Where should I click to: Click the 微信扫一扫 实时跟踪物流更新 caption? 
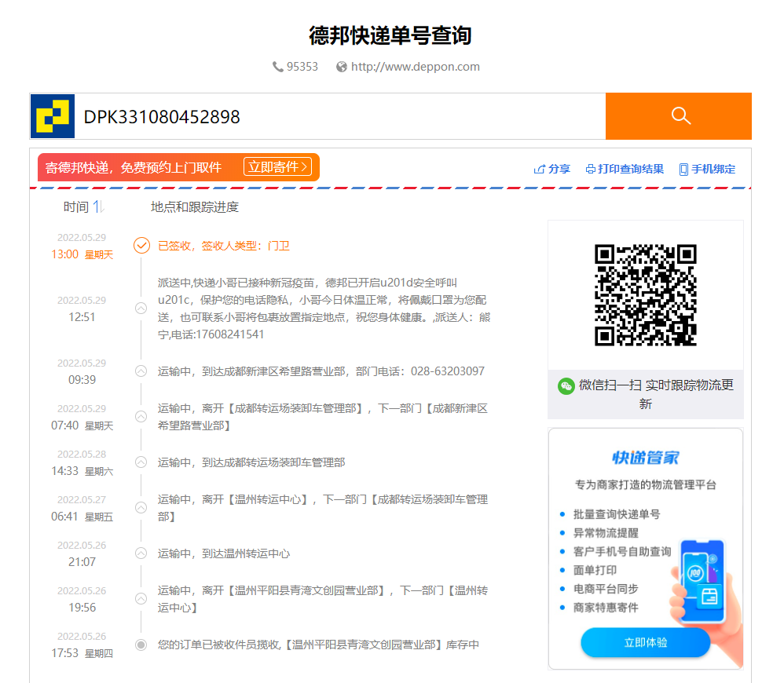(656, 394)
